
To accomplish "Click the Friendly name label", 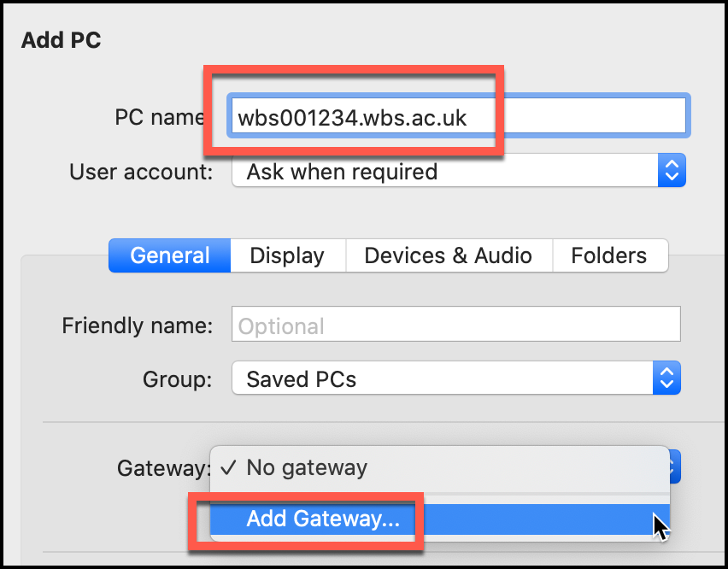I will pos(137,326).
